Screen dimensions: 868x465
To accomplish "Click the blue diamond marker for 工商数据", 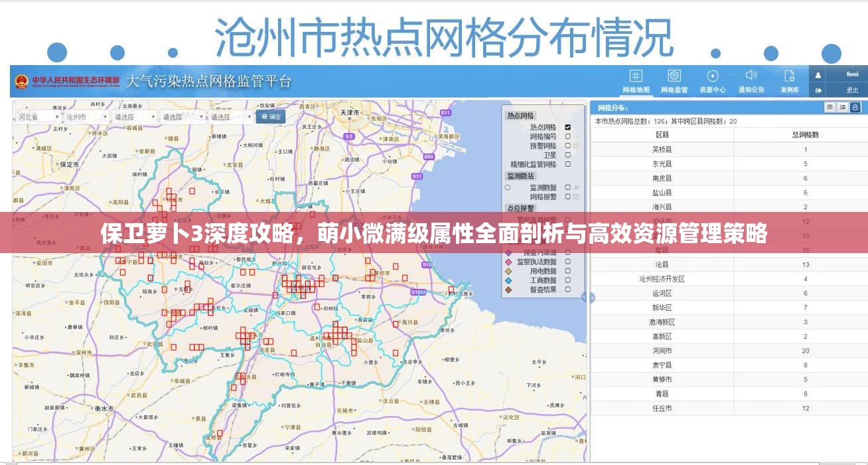I will coord(508,280).
